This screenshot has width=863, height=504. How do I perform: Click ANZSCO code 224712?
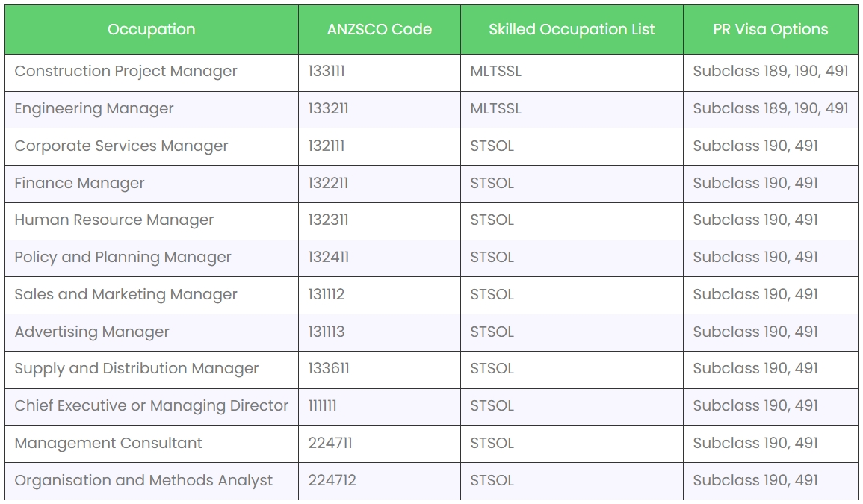point(332,480)
